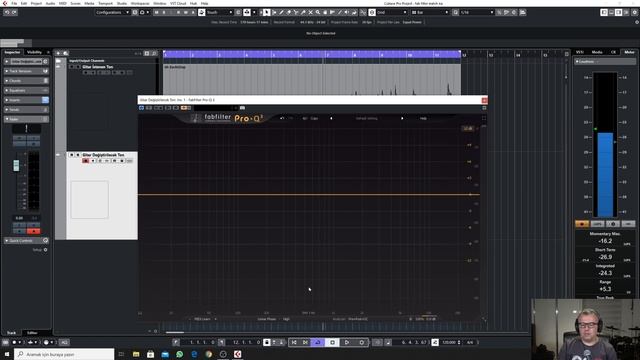Toggle the Q auto-quantize button

[x=456, y=12]
